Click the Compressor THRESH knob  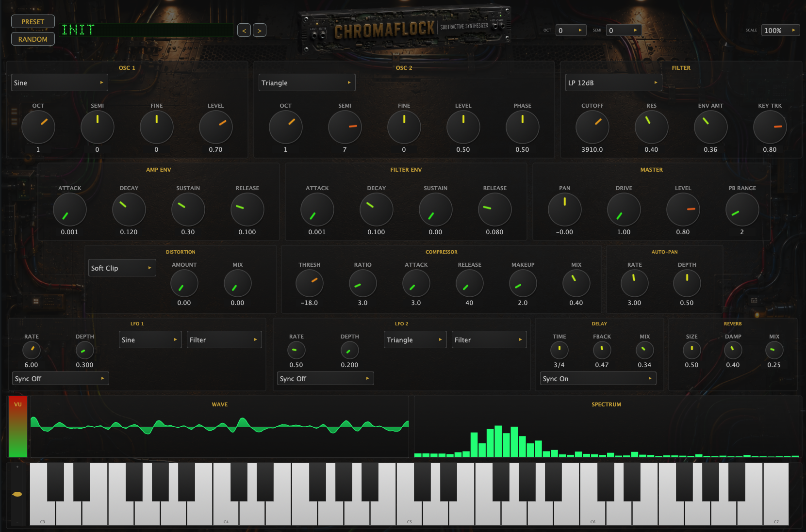(310, 283)
